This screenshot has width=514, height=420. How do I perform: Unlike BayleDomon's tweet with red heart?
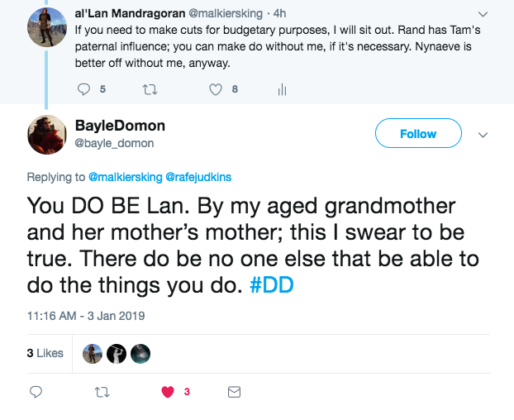[169, 391]
